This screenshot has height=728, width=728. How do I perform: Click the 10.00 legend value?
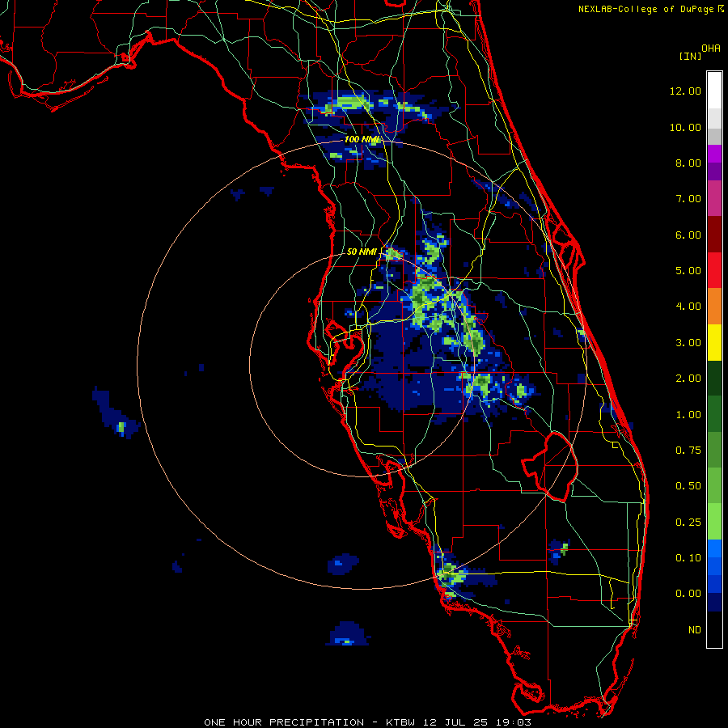point(685,127)
